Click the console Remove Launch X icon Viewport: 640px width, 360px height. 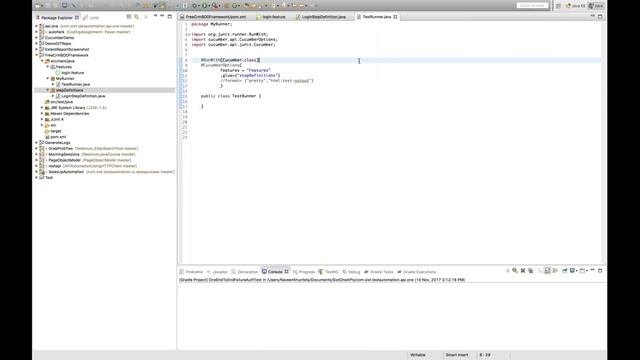coord(523,271)
